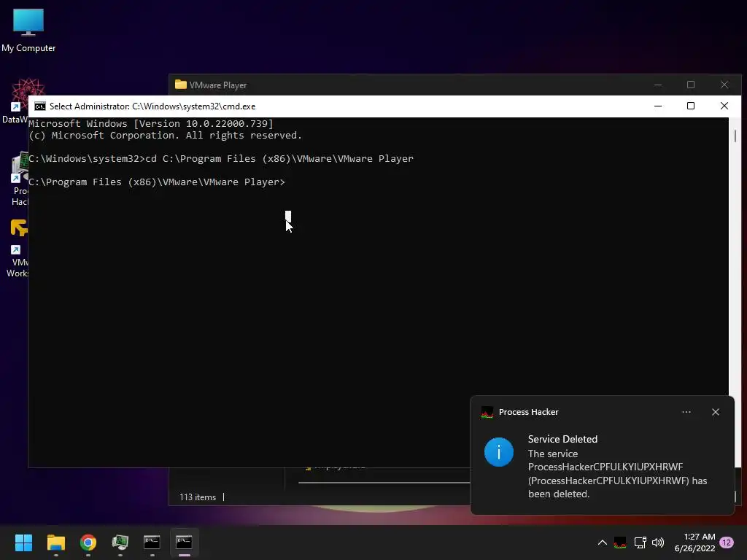Open the My Computer desktop icon
Viewport: 747px width, 560px height.
[x=28, y=31]
